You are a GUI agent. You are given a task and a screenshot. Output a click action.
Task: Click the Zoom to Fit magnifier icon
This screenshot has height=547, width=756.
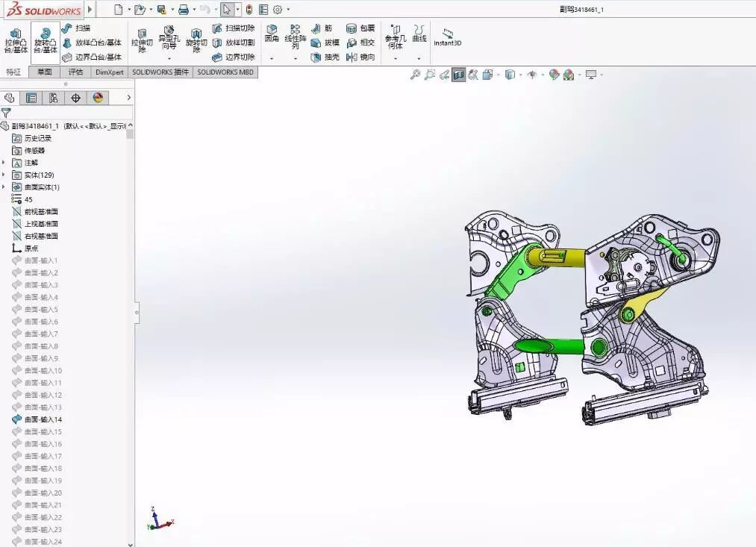[x=416, y=75]
